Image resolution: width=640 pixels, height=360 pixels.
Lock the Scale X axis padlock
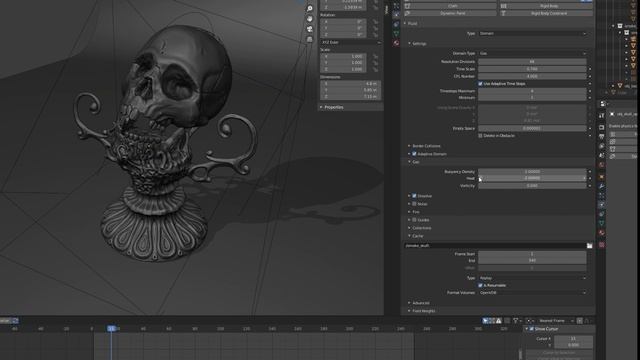pos(375,56)
